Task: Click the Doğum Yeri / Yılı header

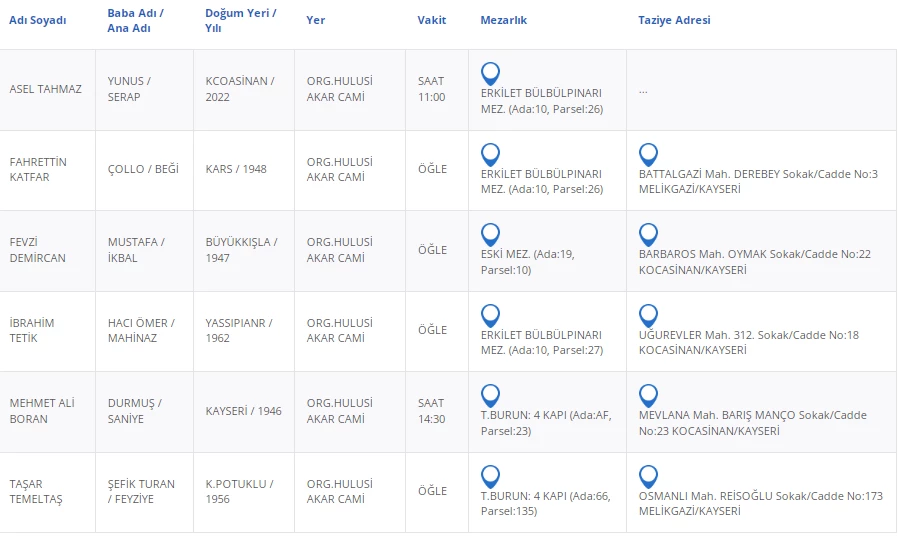Action: 241,20
